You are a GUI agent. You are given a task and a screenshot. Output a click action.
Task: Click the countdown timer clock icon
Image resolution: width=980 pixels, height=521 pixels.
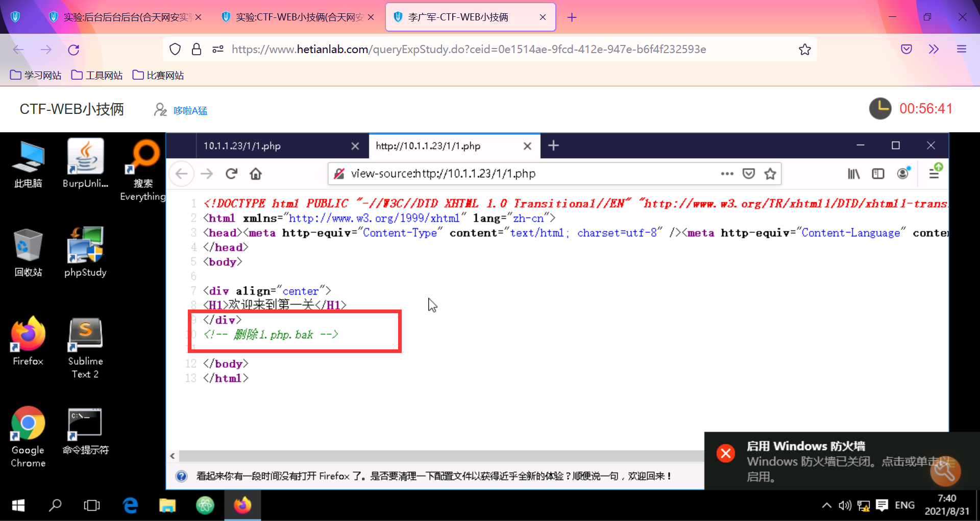click(x=880, y=109)
